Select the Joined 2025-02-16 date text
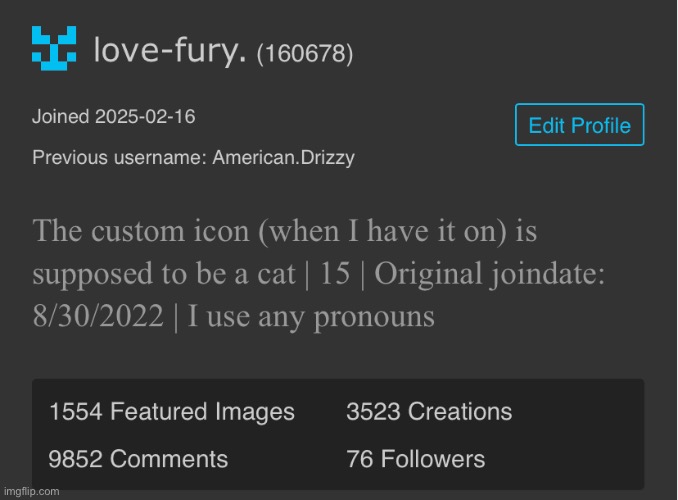The image size is (678, 500). click(x=113, y=117)
